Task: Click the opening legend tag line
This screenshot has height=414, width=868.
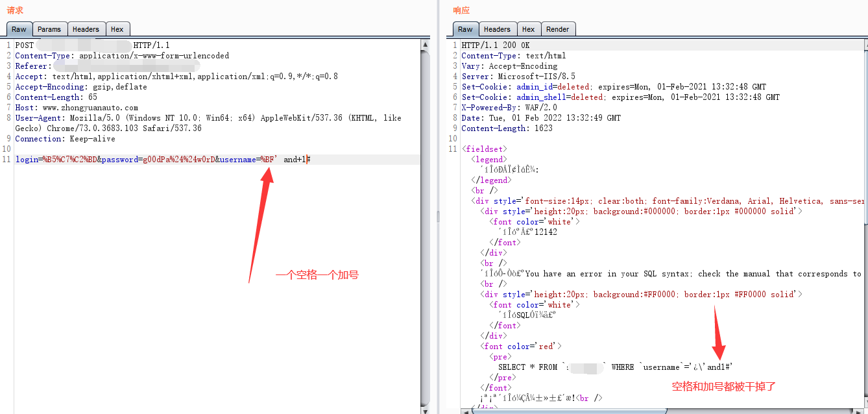Action: pyautogui.click(x=489, y=160)
